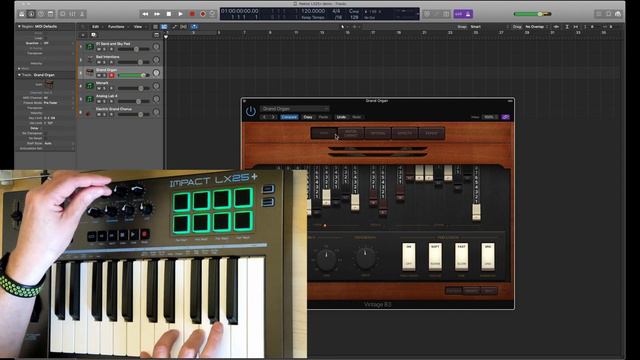
Task: Click the SMPTE position display 01:00:00:00.00
Action: coord(240,11)
